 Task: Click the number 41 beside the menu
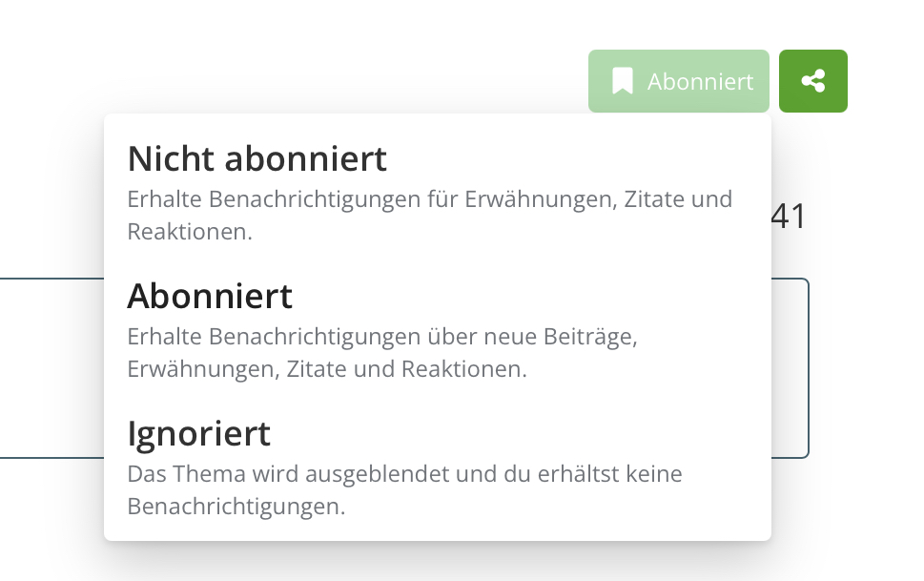click(x=789, y=217)
